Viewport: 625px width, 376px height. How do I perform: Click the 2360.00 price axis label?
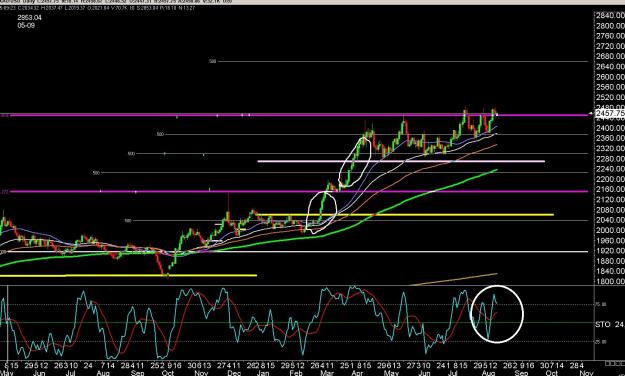(x=610, y=138)
